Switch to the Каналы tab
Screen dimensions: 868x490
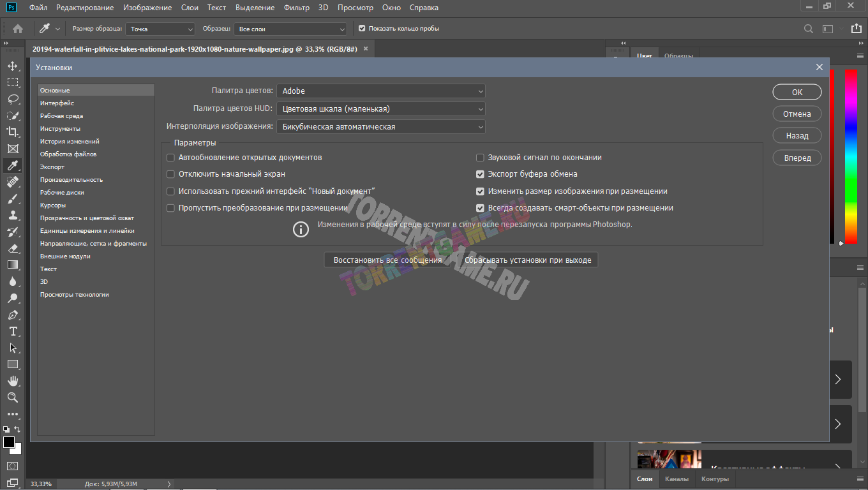click(x=677, y=479)
